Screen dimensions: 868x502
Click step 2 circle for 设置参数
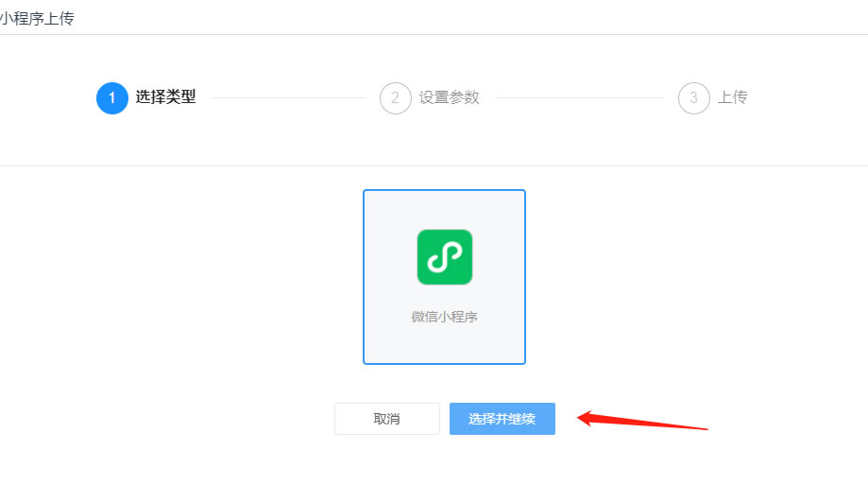click(395, 98)
